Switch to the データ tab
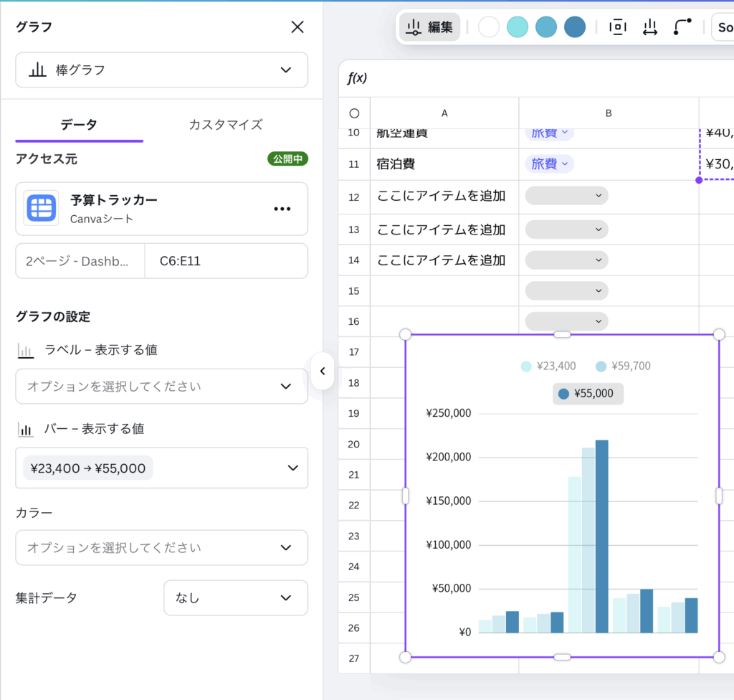Image resolution: width=734 pixels, height=700 pixels. tap(79, 125)
